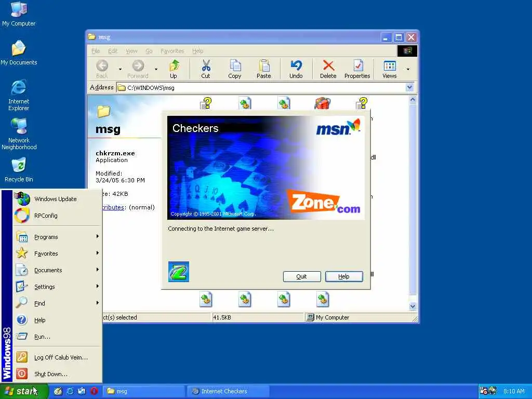Screen dimensions: 532x399
Task: Click the Windows flag logo in msg menu bar
Action: pos(407,51)
